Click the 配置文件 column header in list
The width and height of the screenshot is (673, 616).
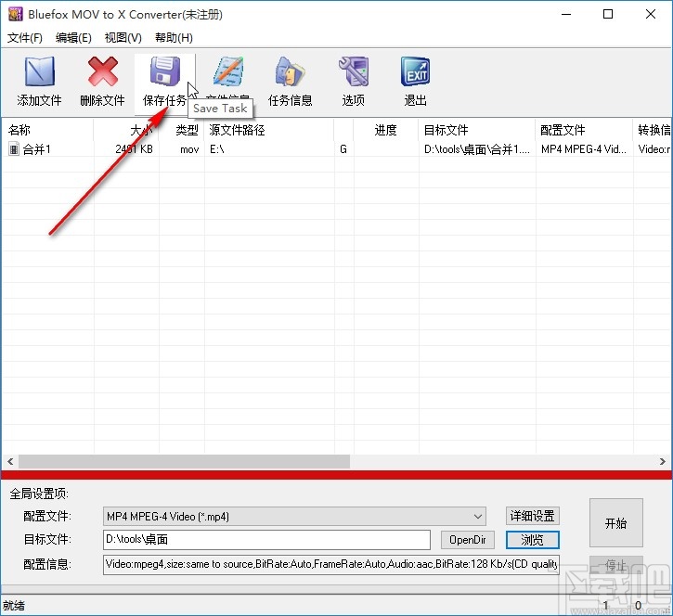click(x=584, y=130)
